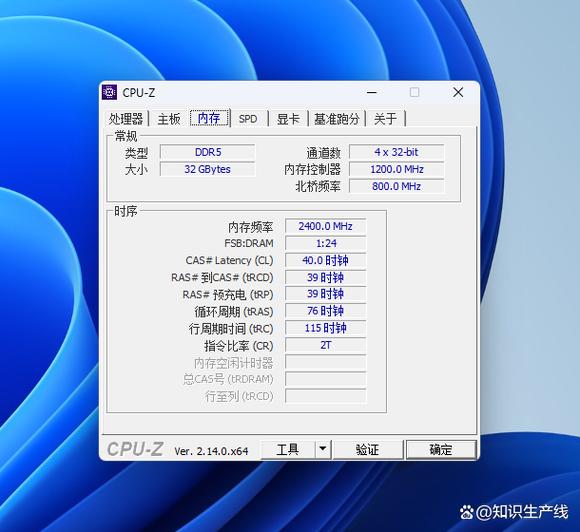The image size is (580, 532).
Task: Select the 1:24 FSB:DRAM value
Action: [326, 243]
